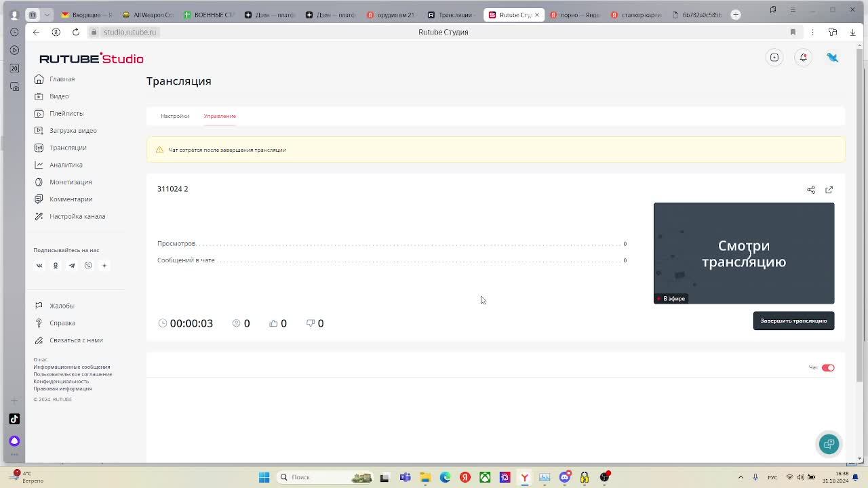Click the likes thumb-up icon
Viewport: 868px width, 488px height.
(273, 323)
